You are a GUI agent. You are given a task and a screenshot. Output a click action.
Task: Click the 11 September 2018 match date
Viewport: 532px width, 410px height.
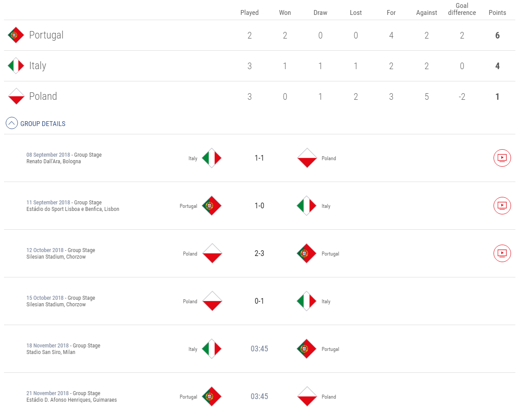pyautogui.click(x=48, y=203)
